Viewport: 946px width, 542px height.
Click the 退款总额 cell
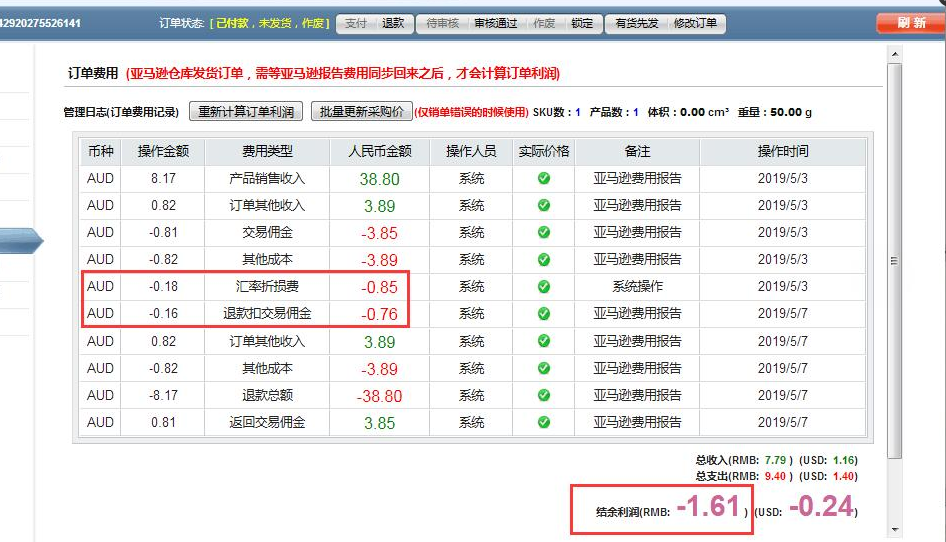[267, 395]
